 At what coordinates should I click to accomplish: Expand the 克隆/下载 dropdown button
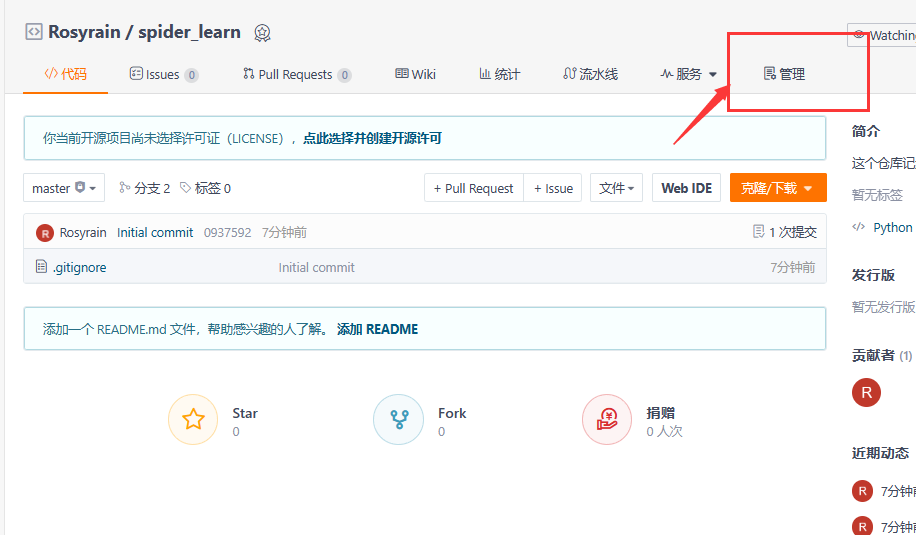point(778,187)
